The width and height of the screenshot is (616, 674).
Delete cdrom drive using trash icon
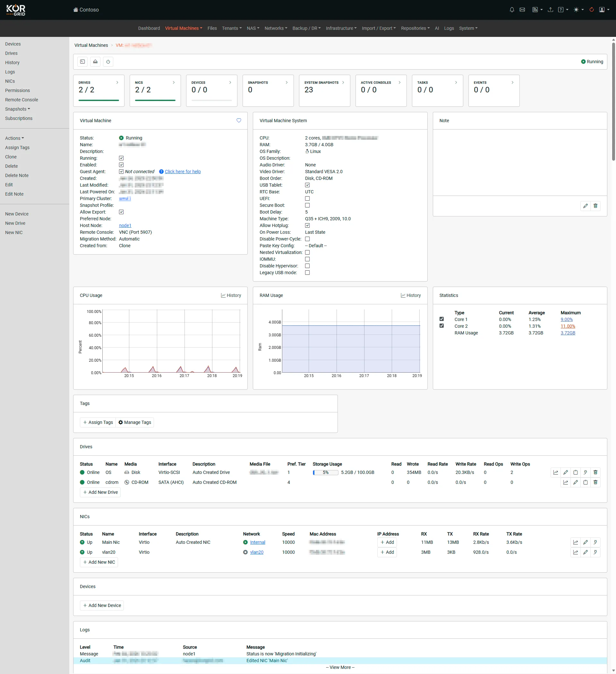595,482
